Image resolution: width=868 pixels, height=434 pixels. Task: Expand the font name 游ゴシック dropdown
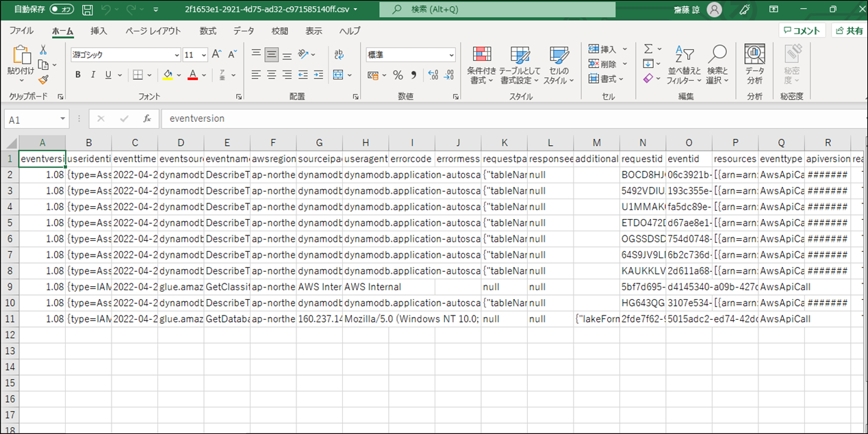click(x=177, y=55)
